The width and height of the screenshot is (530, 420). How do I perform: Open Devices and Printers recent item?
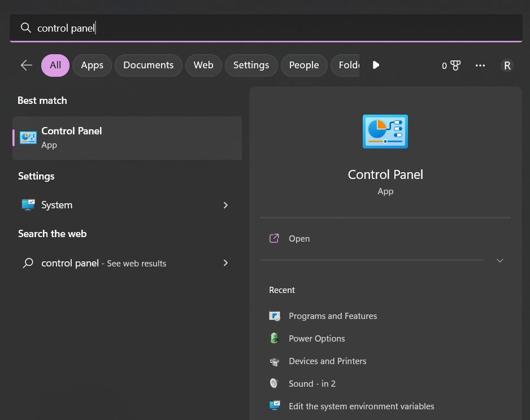(x=327, y=361)
